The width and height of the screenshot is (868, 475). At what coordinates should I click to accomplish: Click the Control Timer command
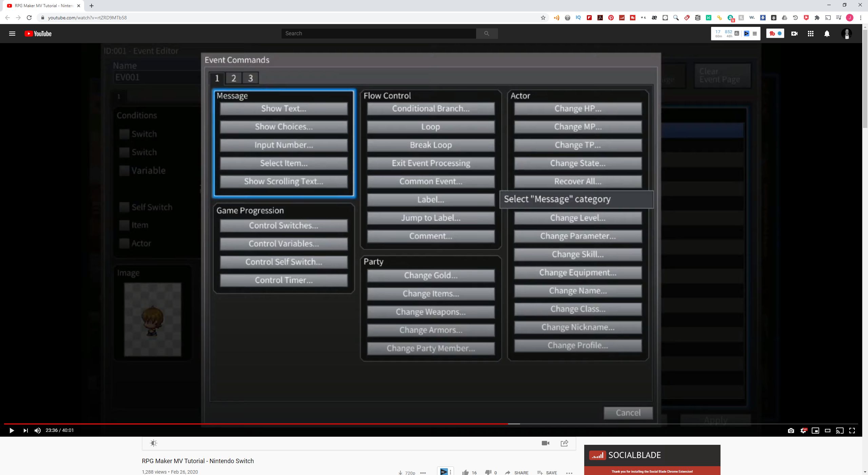284,280
